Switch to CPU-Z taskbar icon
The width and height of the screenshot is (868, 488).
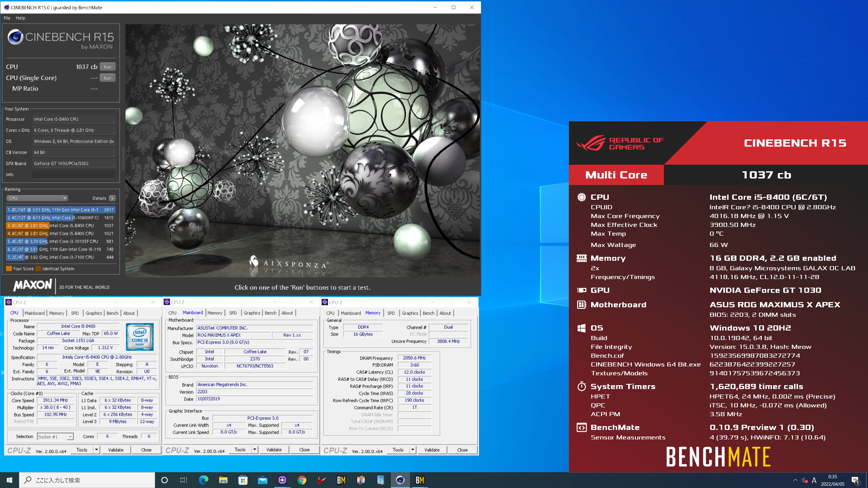point(282,480)
